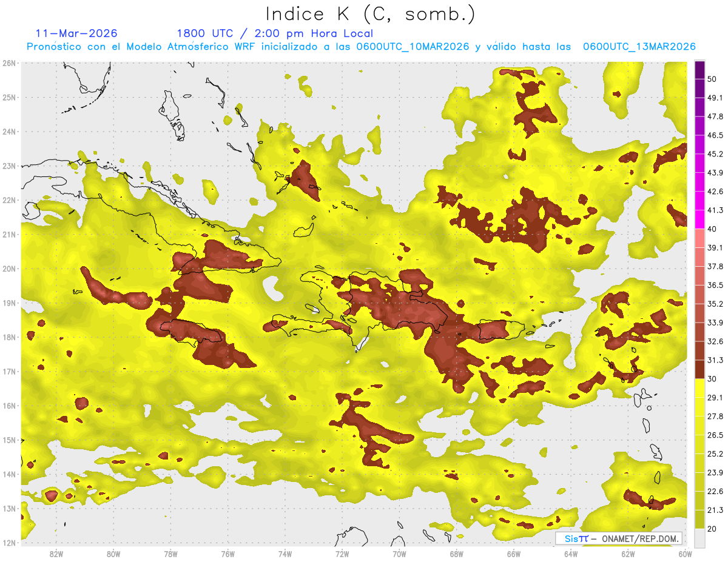Click the 16N latitude label
Viewport: 728px width, 562px height.
pos(9,406)
